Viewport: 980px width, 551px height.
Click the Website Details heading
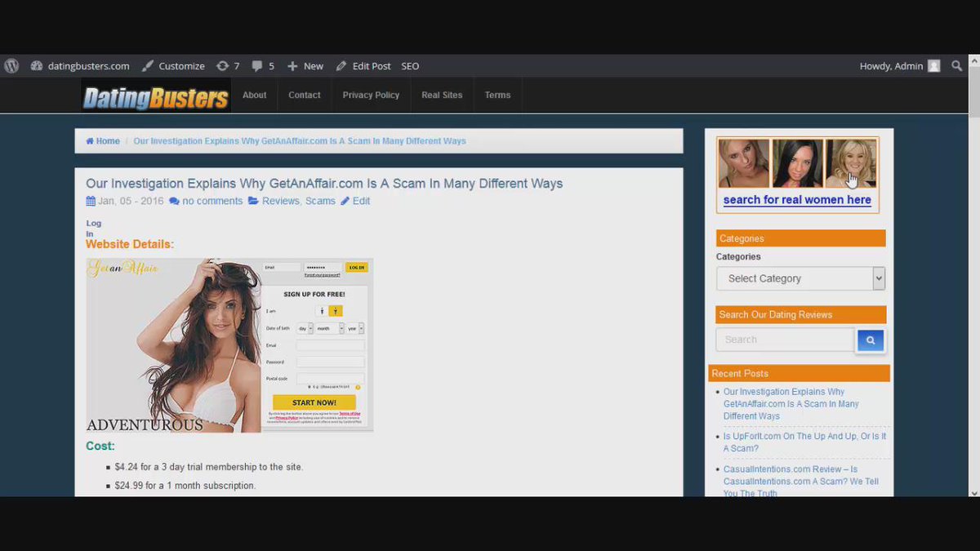click(130, 244)
